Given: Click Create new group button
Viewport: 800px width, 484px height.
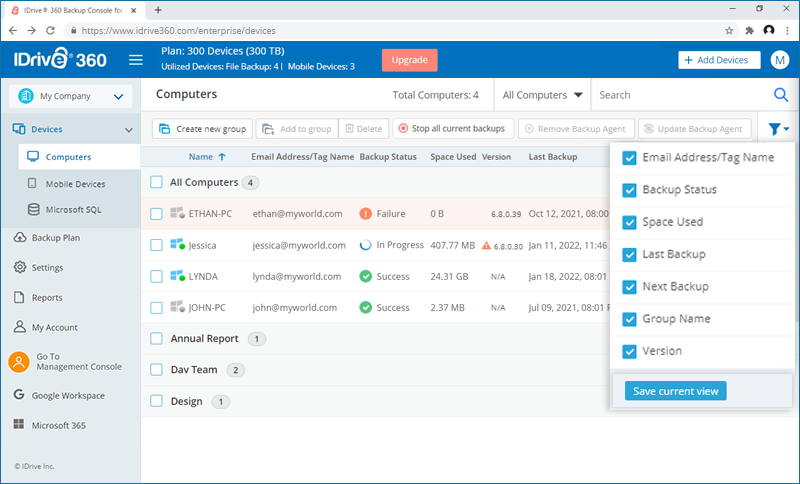Looking at the screenshot, I should click(x=203, y=129).
